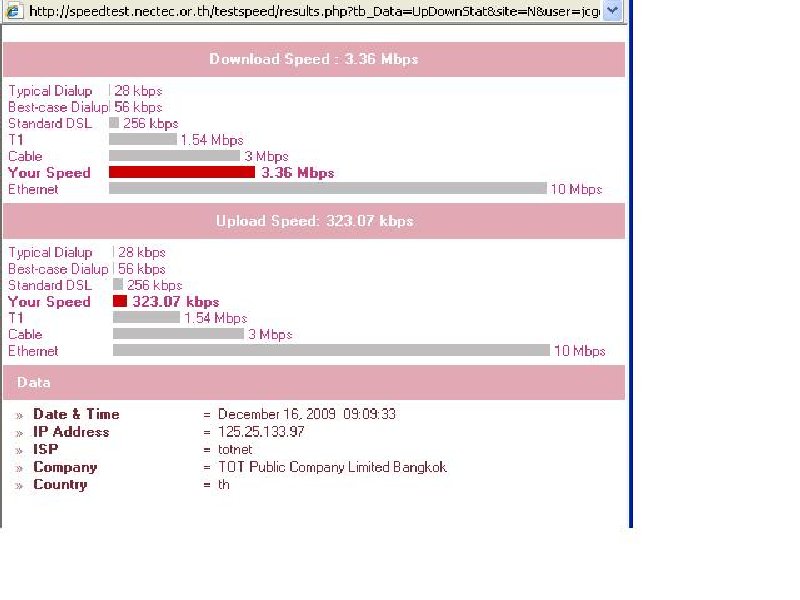Select the '323.07 kbps' Your Speed value

(176, 302)
